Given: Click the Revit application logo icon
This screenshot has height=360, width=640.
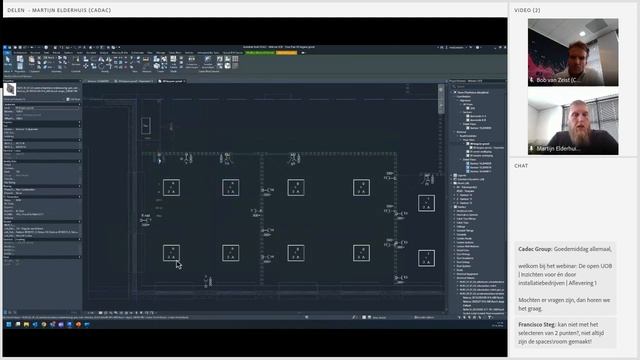Looking at the screenshot, I should tap(5, 47).
